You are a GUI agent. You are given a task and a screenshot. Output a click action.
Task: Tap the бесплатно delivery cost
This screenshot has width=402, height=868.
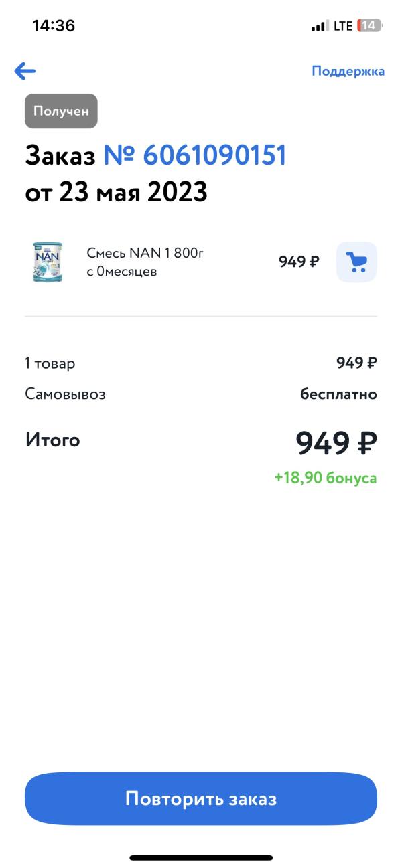tap(338, 394)
